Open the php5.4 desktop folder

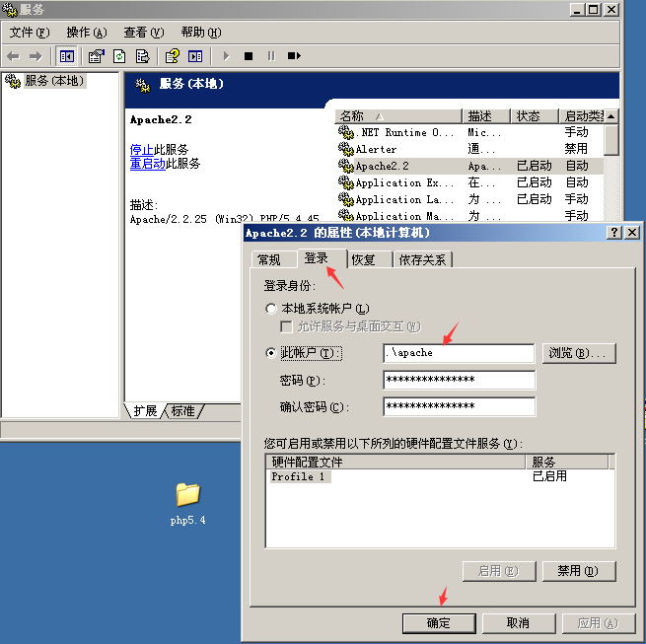click(x=187, y=495)
